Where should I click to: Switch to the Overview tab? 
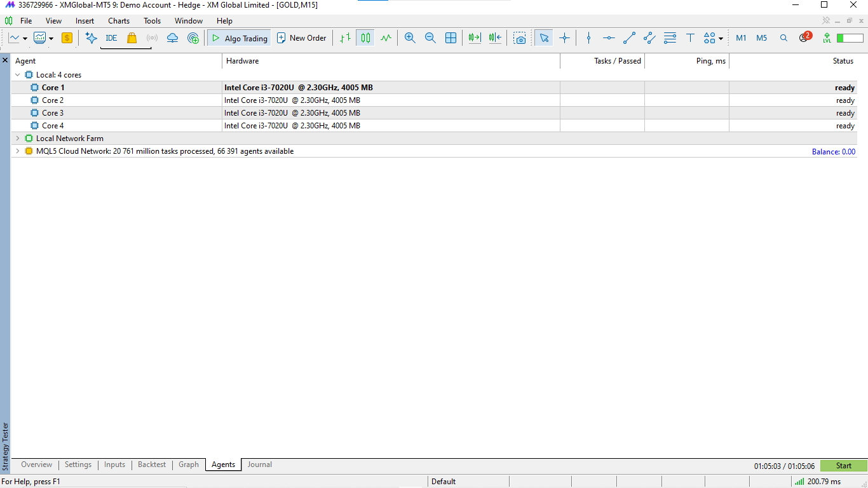click(36, 464)
